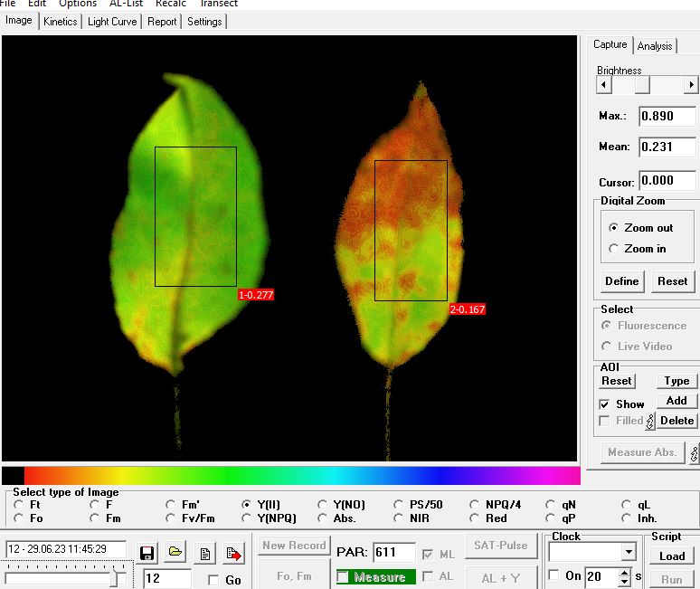This screenshot has width=700, height=589.
Task: Expand the Clock dropdown list
Action: [x=629, y=552]
